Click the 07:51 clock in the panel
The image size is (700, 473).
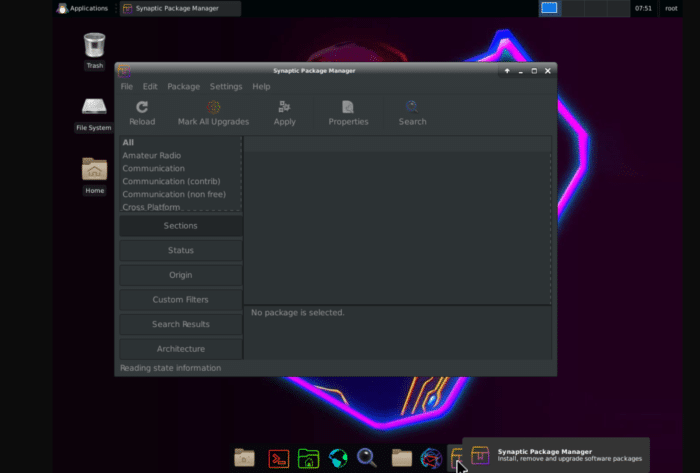643,8
